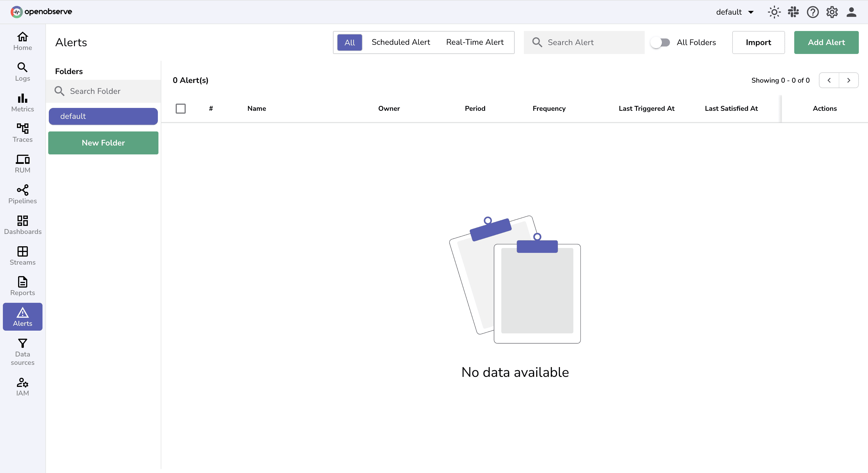Navigate to Traces
The width and height of the screenshot is (868, 473).
pos(22,133)
